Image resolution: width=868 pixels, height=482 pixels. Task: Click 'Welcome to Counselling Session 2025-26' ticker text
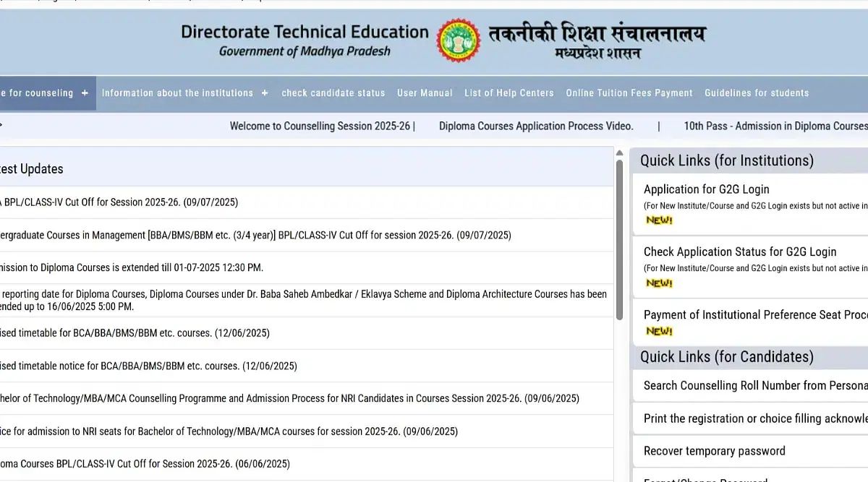320,126
